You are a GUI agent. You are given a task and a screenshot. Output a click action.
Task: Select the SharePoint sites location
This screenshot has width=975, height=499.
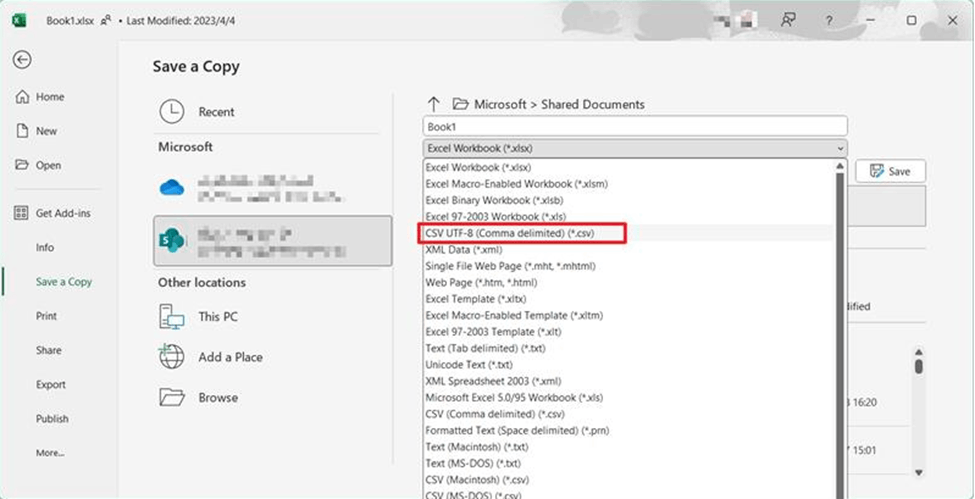(272, 241)
